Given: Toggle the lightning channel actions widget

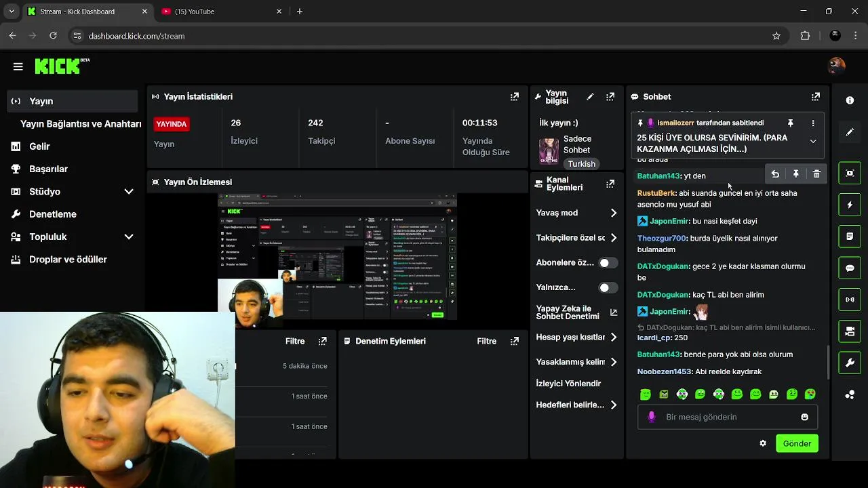Looking at the screenshot, I should [850, 205].
